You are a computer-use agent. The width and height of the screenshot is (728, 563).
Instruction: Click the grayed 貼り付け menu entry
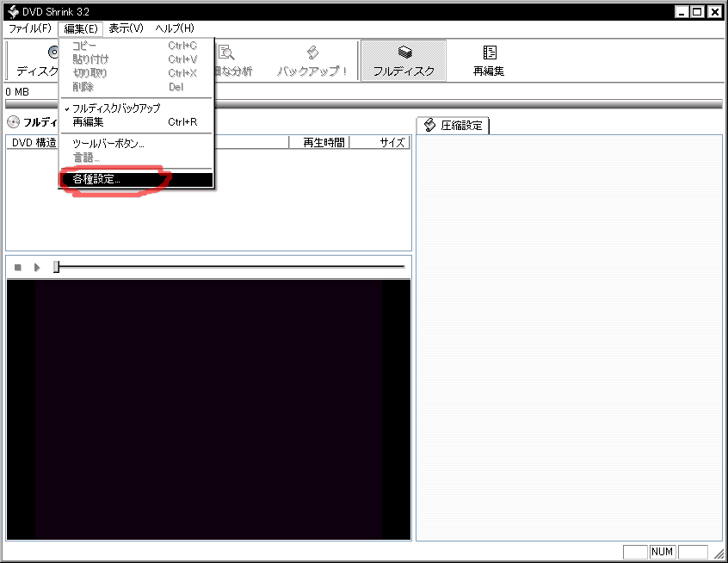pos(137,59)
